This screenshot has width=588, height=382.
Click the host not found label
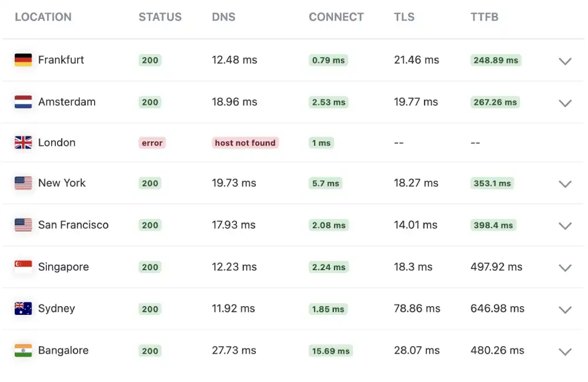(x=245, y=142)
